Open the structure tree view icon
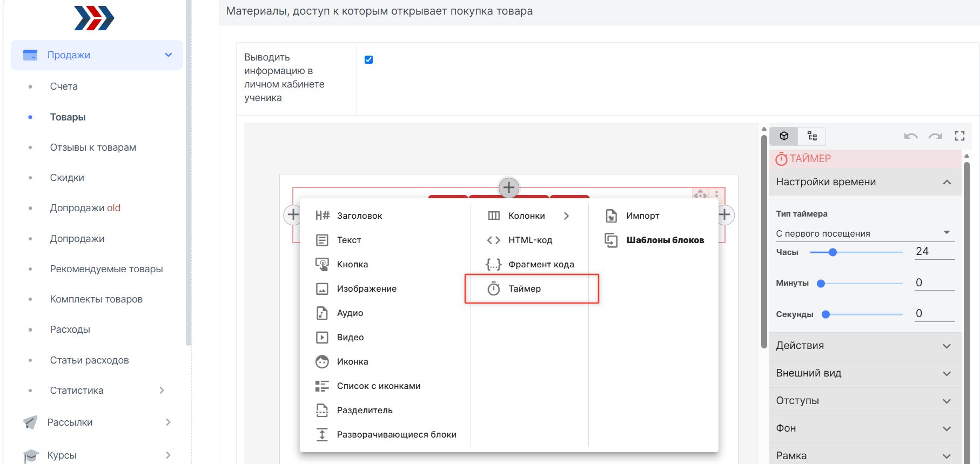 [x=812, y=136]
